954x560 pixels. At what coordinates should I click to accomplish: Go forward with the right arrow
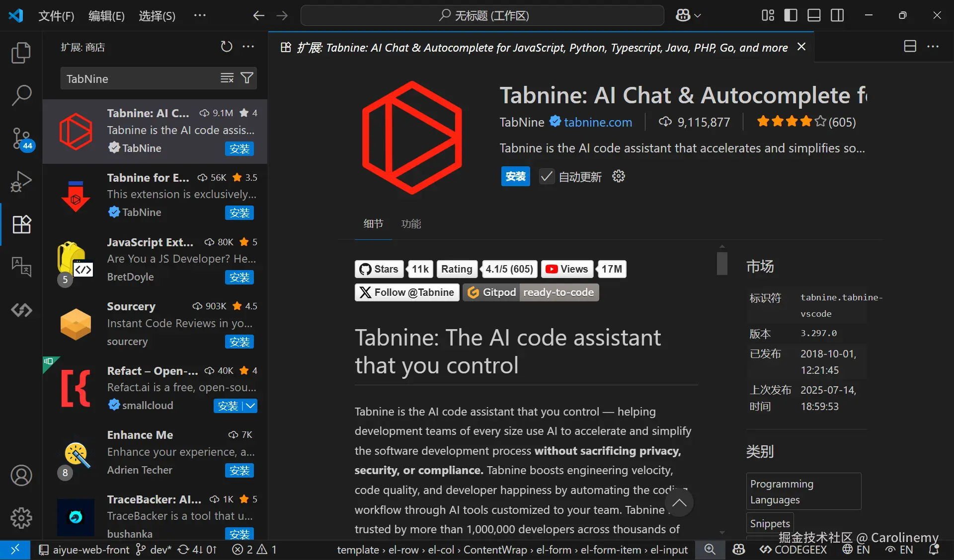pos(282,15)
